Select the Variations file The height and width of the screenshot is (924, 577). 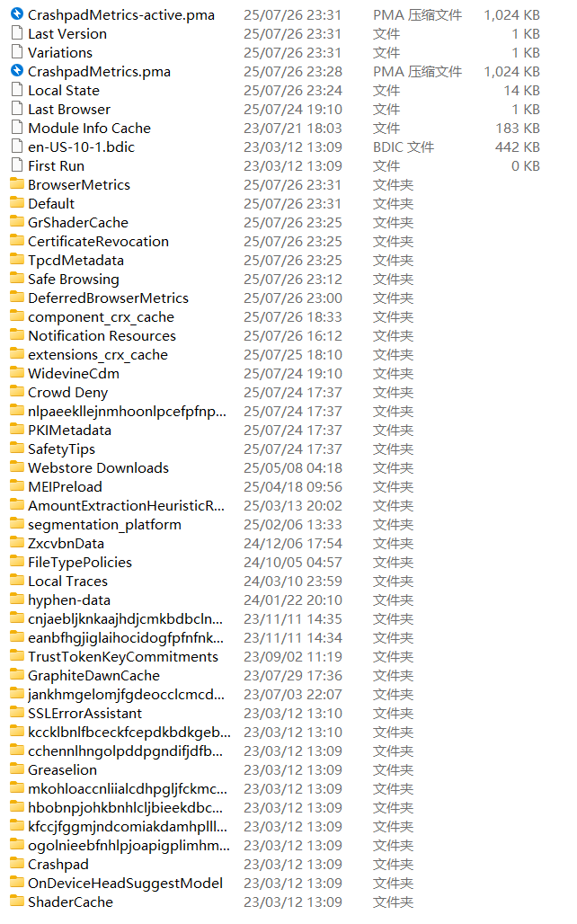(x=59, y=52)
